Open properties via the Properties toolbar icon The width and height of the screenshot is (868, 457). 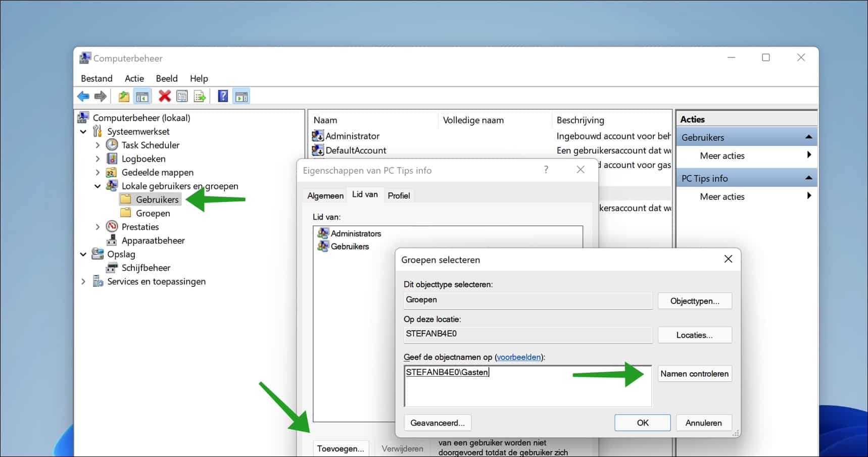pos(181,96)
